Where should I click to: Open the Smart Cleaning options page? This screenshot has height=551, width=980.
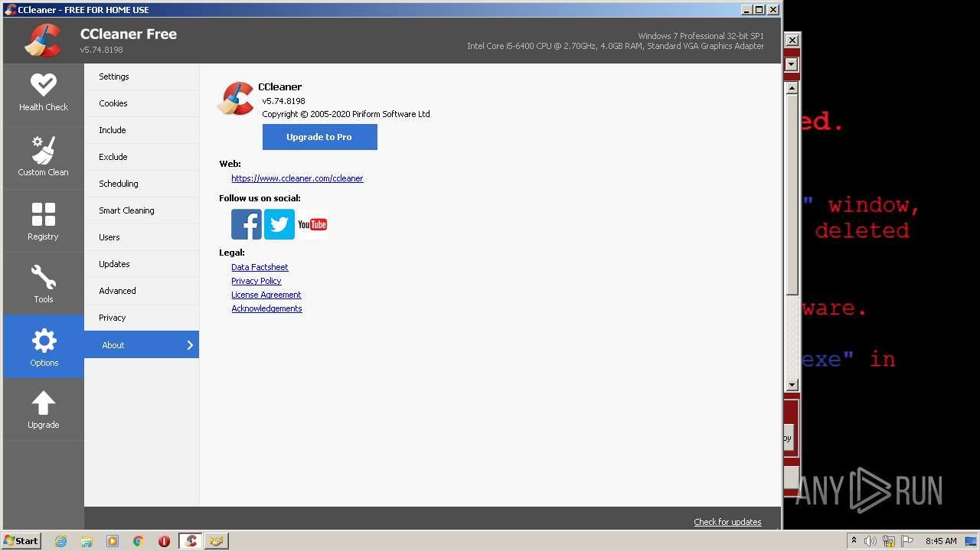click(x=142, y=210)
